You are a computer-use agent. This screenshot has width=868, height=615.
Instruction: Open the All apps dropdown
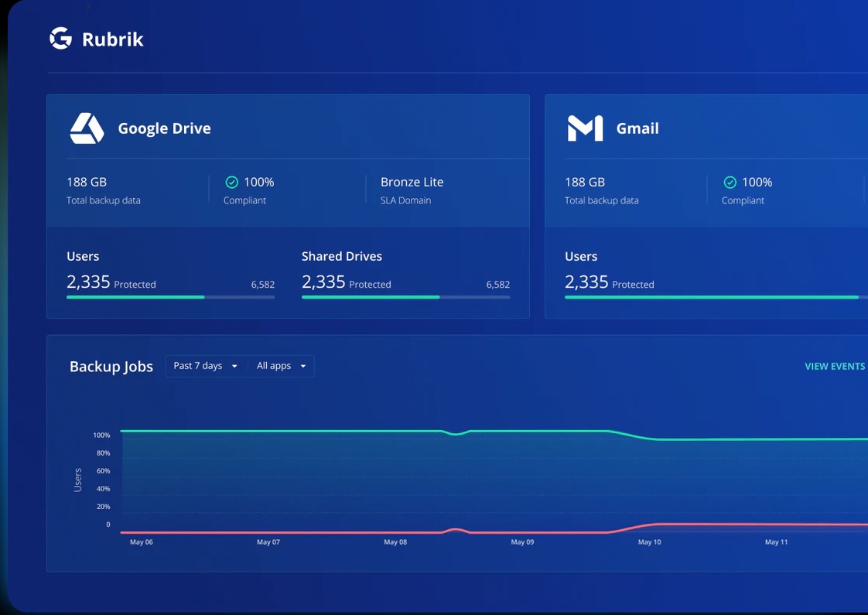[x=279, y=366]
